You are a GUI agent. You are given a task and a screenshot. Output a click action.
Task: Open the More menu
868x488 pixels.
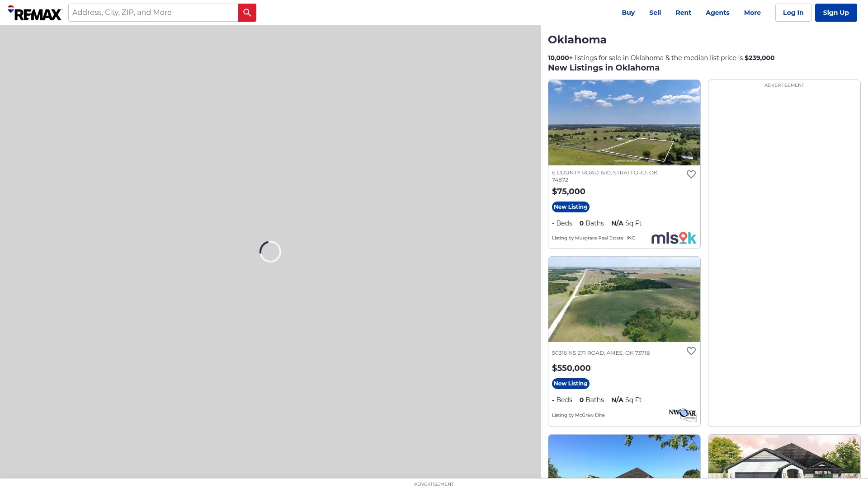point(752,13)
